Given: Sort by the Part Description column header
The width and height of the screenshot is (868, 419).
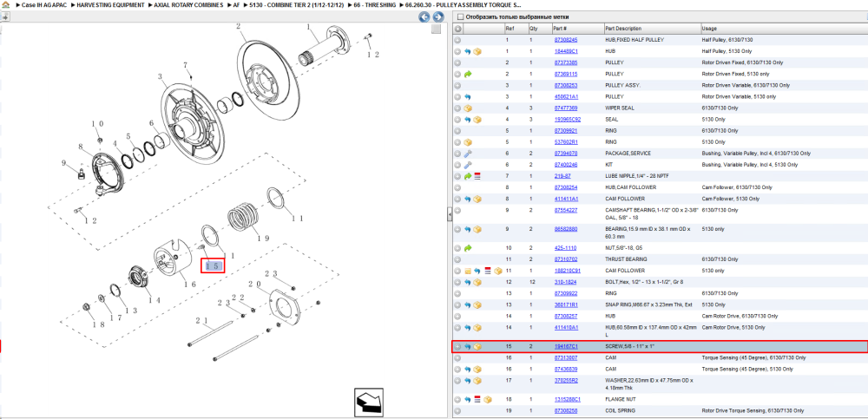Looking at the screenshot, I should [x=651, y=29].
